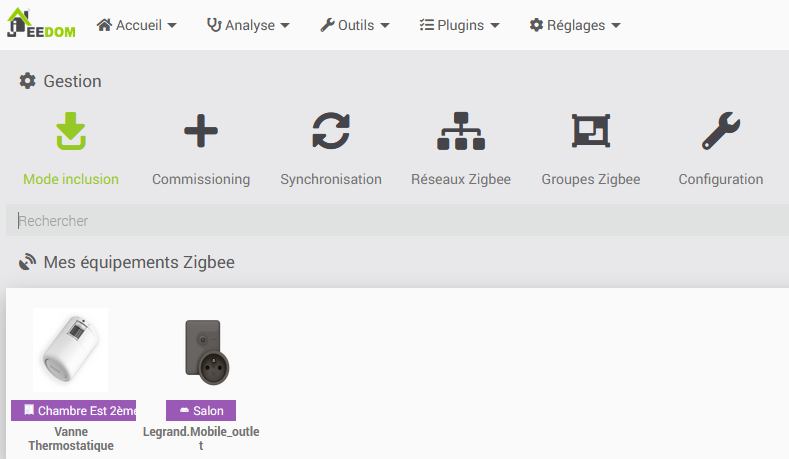Click the Mode inclusion label
The height and width of the screenshot is (459, 789).
click(71, 179)
